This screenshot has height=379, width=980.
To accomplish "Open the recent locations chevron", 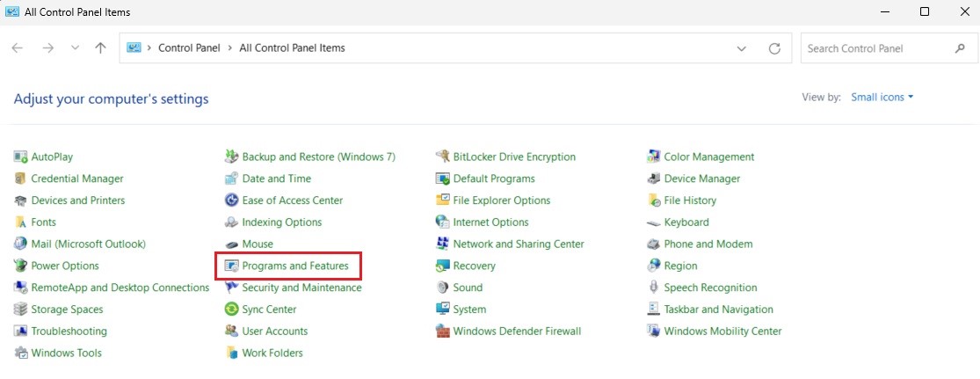I will 75,48.
